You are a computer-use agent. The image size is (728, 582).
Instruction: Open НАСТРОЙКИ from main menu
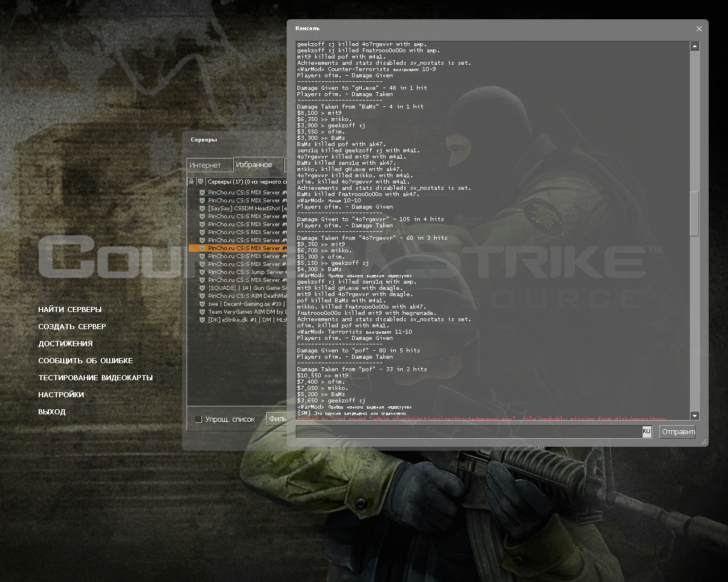pos(61,395)
